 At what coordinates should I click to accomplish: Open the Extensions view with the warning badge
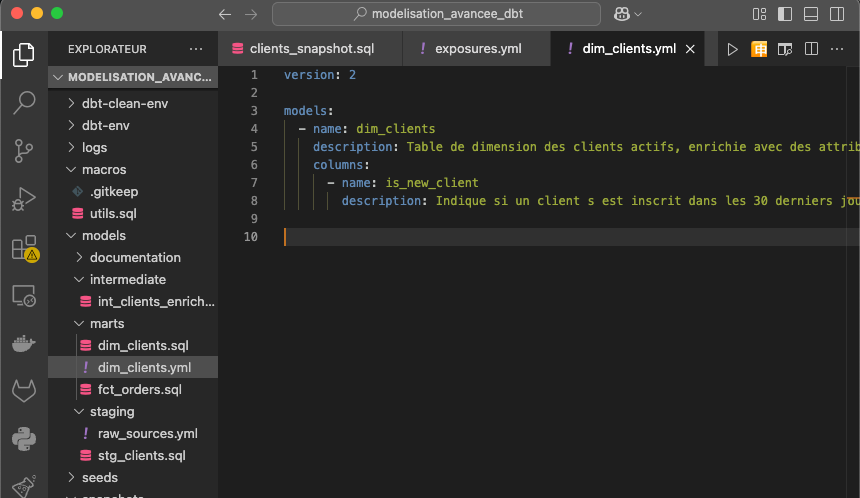24,248
